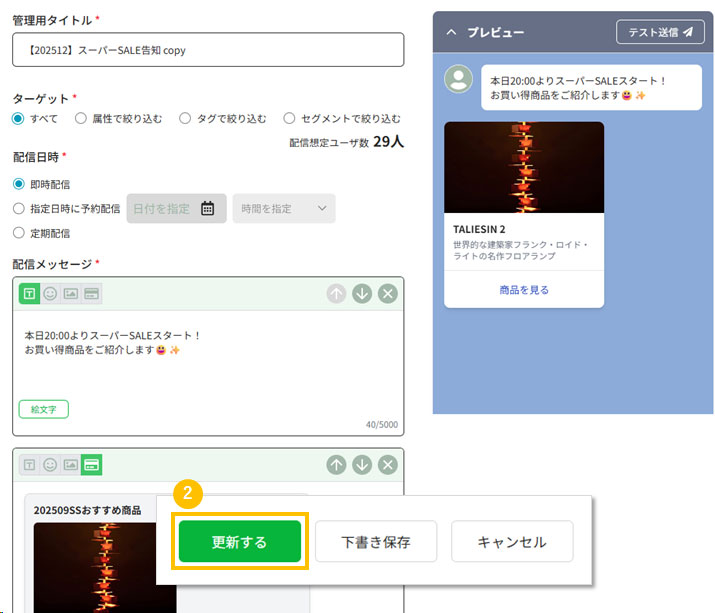Collapse the プレビュー panel chevron
The image size is (715, 613).
click(x=451, y=33)
